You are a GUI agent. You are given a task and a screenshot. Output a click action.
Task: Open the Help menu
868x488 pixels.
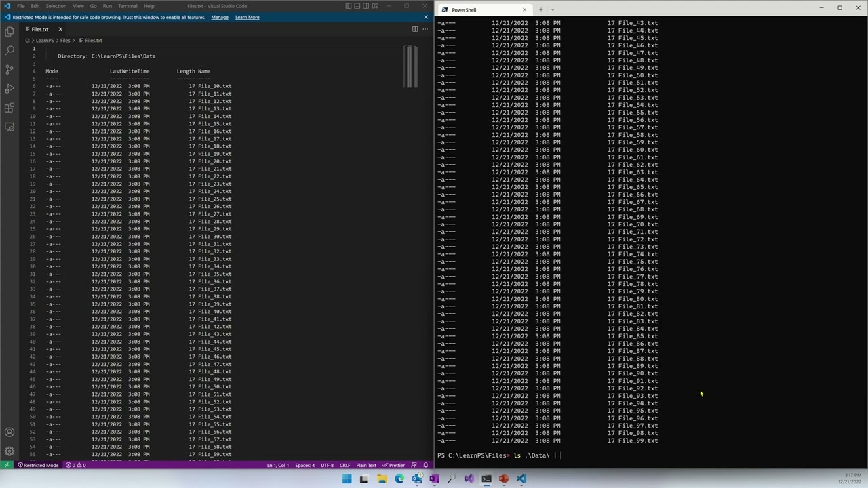click(x=149, y=6)
